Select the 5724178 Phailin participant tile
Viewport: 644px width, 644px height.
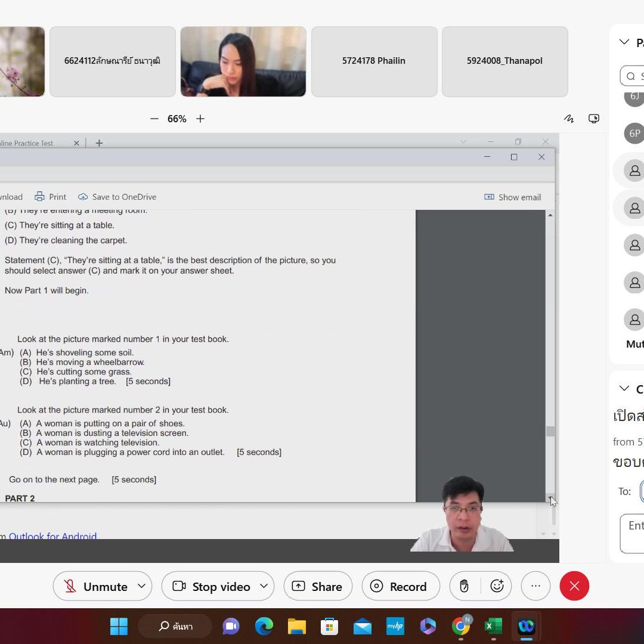(x=374, y=61)
